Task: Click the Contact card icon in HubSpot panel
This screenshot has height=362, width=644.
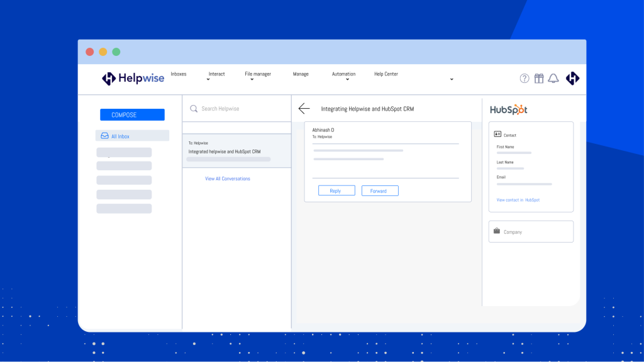Action: coord(496,134)
